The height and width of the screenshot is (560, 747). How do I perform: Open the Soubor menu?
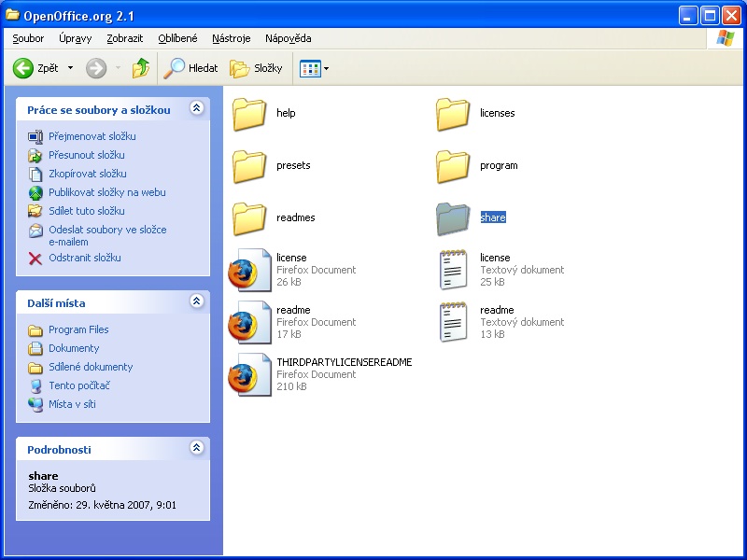[x=28, y=38]
